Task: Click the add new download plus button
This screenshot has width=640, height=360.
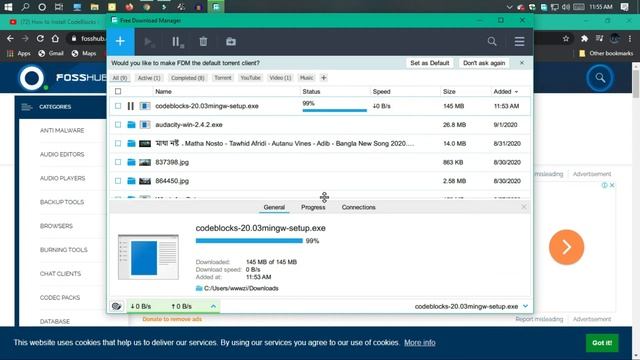Action: [120, 41]
